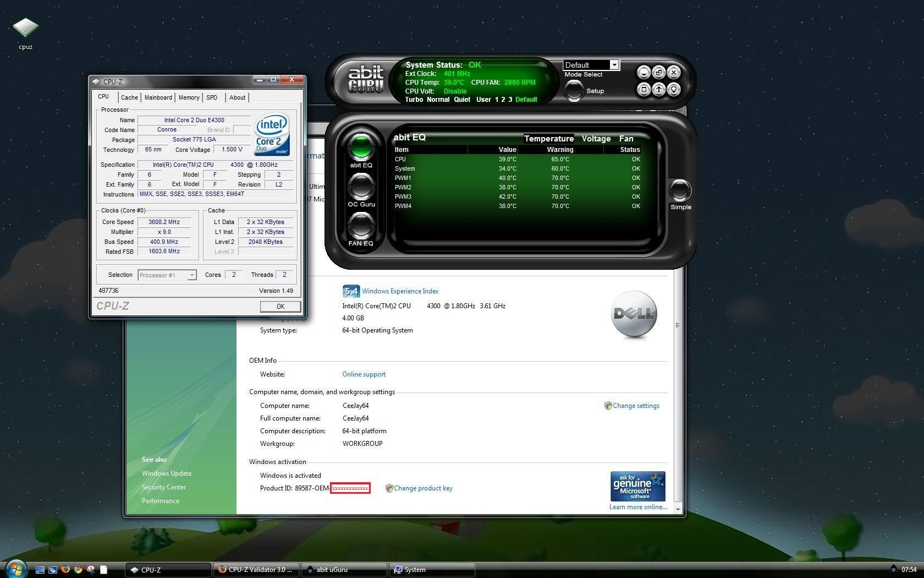Image resolution: width=924 pixels, height=578 pixels.
Task: Open the OC Guru panel
Action: point(361,187)
